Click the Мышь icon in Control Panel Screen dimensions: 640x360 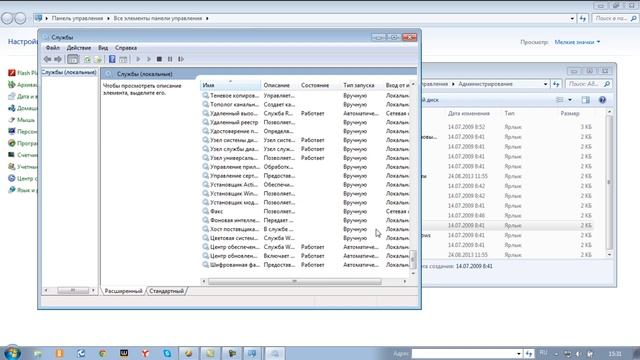[x=12, y=120]
